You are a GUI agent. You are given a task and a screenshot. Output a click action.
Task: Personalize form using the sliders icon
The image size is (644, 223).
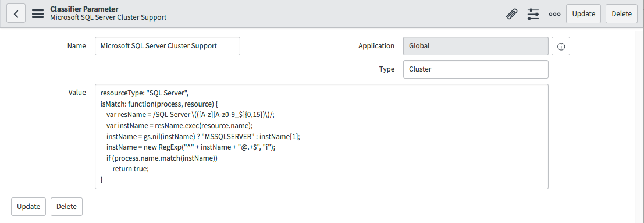pos(533,14)
